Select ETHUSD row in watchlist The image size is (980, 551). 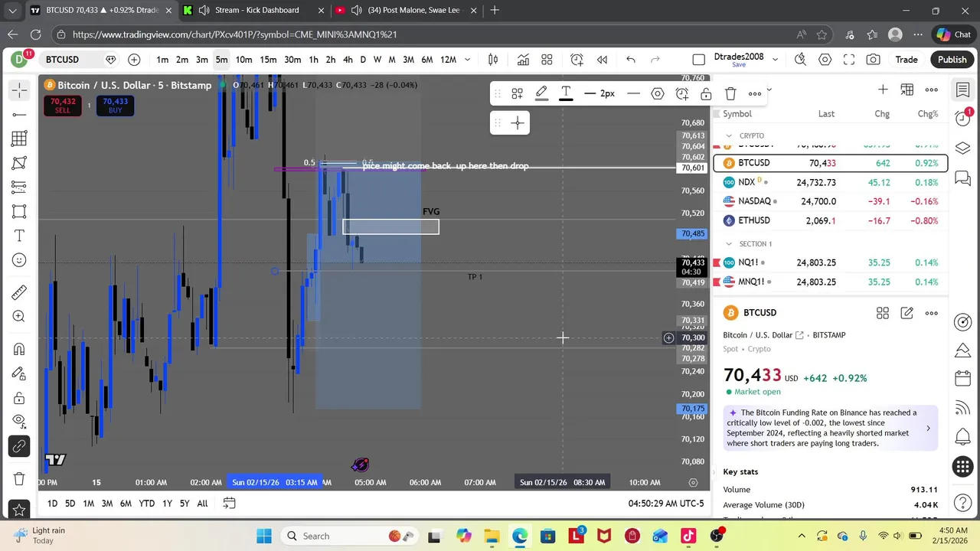click(831, 220)
